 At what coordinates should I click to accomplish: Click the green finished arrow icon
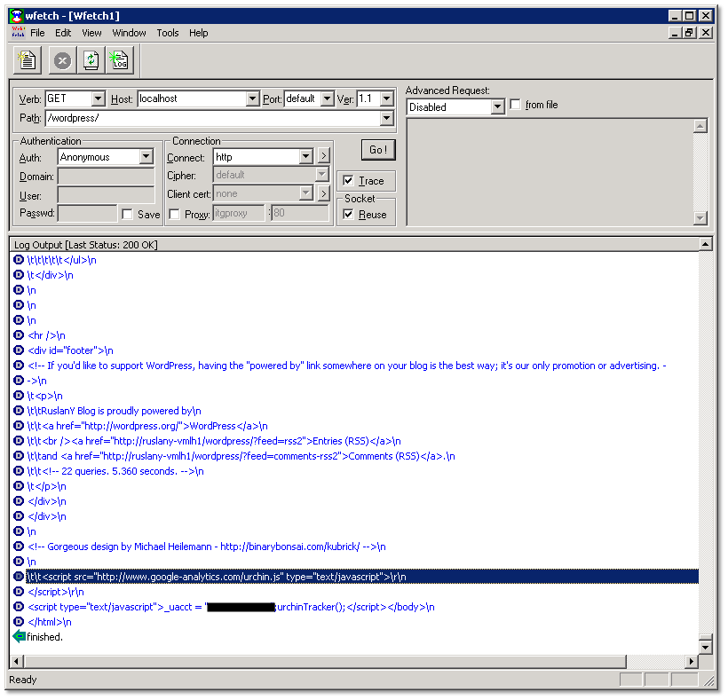19,636
